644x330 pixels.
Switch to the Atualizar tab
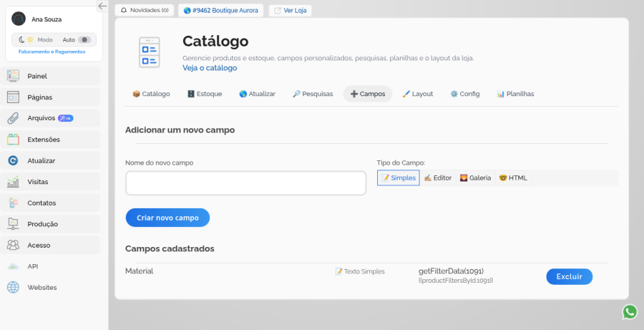coord(257,94)
